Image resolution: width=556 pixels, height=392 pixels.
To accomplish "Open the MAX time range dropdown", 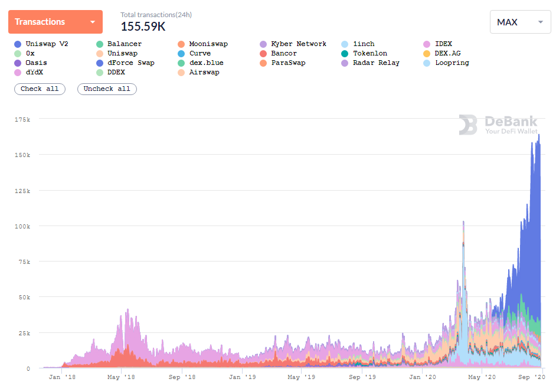I will coord(520,22).
